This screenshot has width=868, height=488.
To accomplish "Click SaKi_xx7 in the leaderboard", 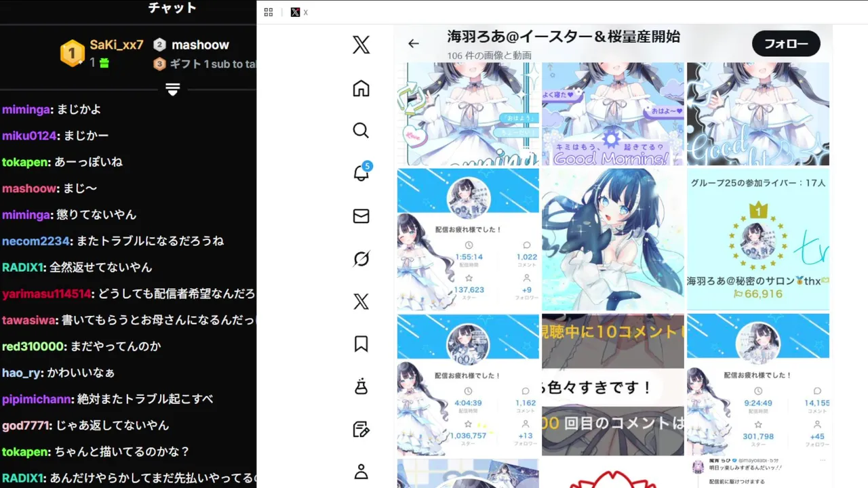I will (117, 45).
